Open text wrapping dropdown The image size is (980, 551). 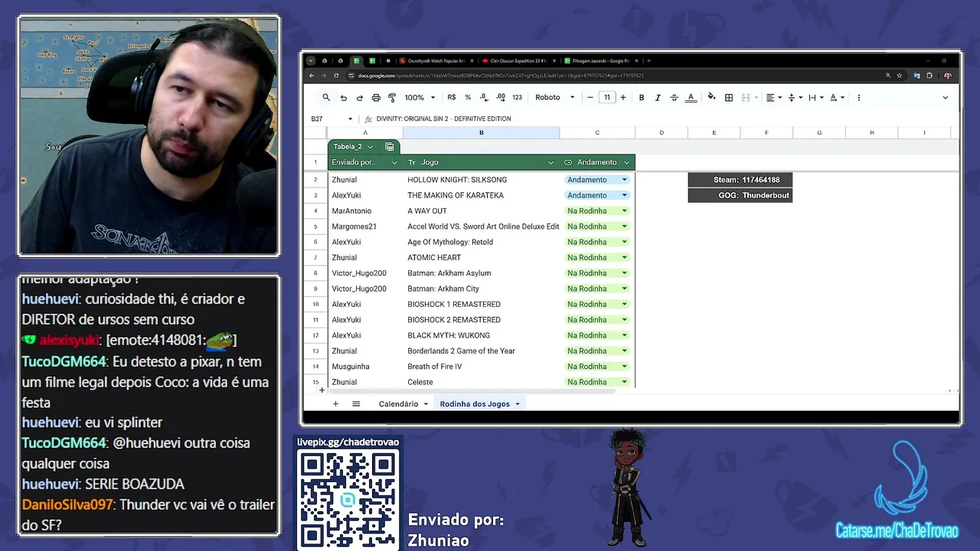click(815, 97)
